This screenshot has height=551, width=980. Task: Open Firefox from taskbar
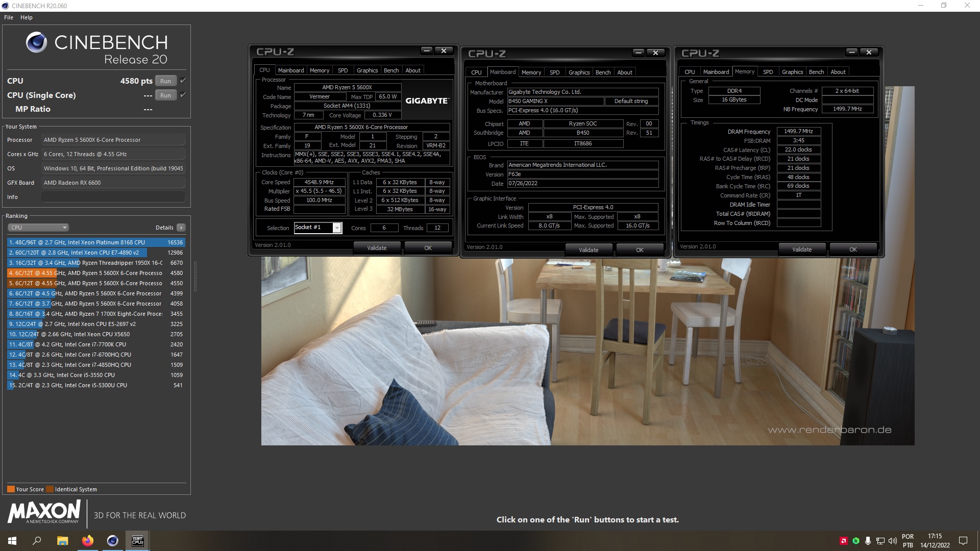coord(87,541)
